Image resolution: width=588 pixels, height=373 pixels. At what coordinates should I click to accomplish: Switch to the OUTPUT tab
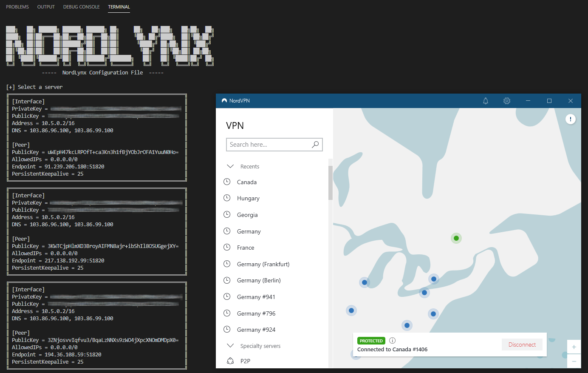click(46, 7)
